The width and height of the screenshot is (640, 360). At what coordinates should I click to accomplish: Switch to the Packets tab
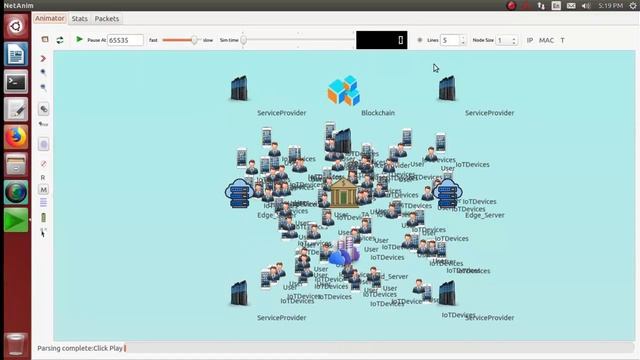(x=107, y=19)
